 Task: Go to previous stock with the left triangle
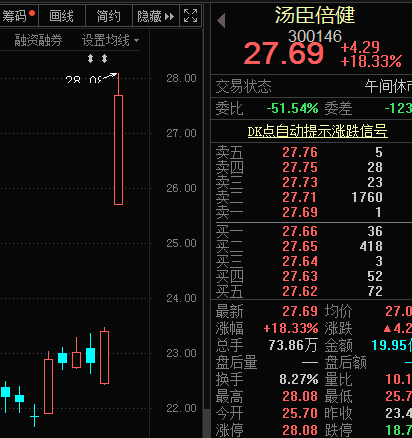click(x=221, y=21)
